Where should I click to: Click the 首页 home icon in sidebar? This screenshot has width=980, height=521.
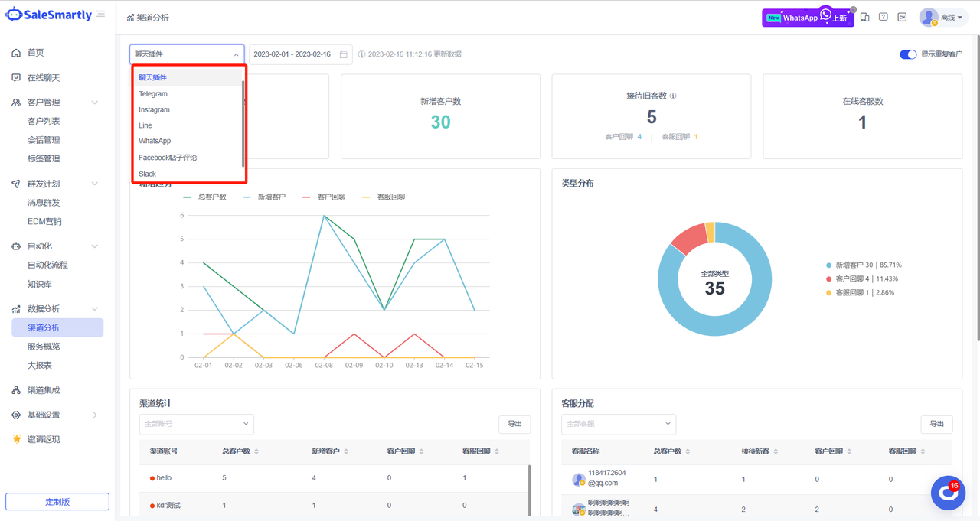tap(16, 53)
